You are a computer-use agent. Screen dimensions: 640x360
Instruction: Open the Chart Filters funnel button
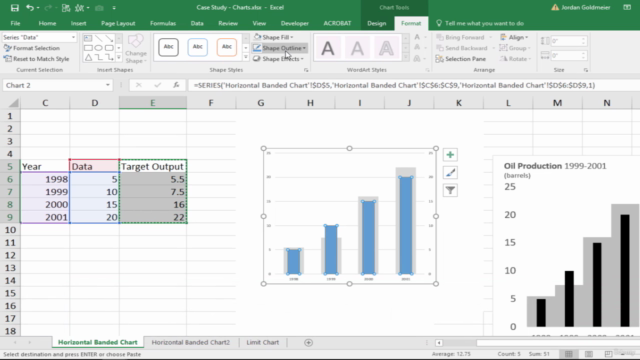pos(450,190)
